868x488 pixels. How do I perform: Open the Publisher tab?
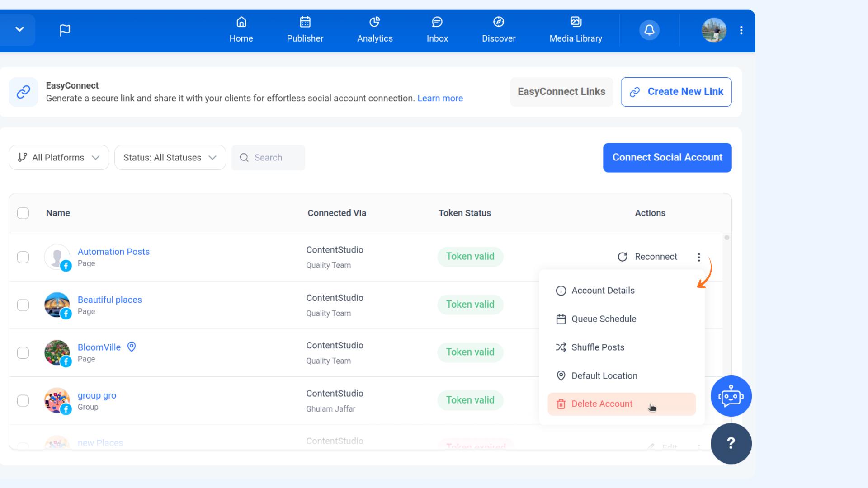tap(305, 30)
